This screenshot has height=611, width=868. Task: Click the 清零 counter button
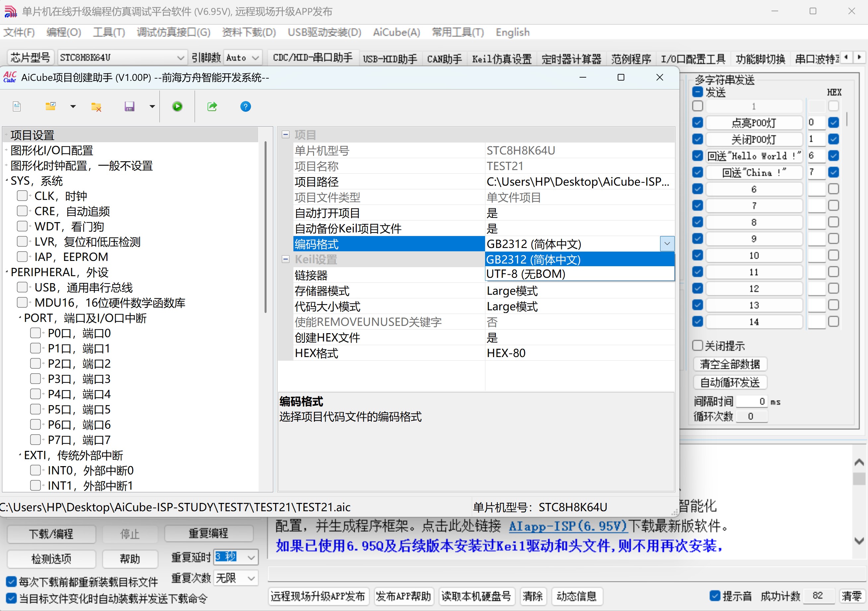(x=852, y=596)
